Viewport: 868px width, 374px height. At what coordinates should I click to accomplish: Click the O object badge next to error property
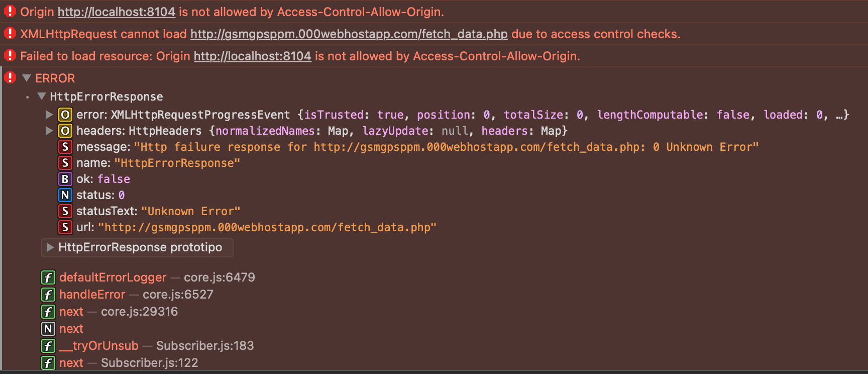coord(65,115)
